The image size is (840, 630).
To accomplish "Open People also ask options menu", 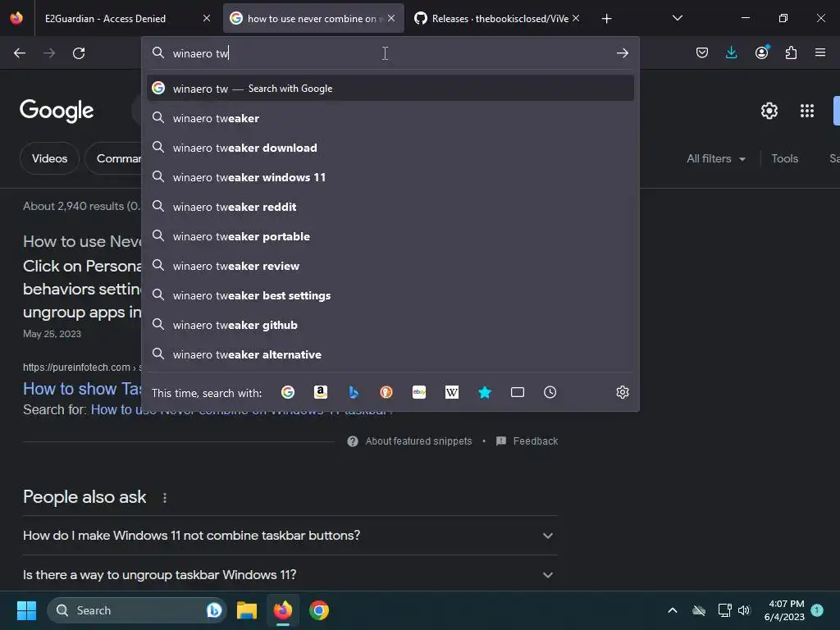I will coord(164,498).
